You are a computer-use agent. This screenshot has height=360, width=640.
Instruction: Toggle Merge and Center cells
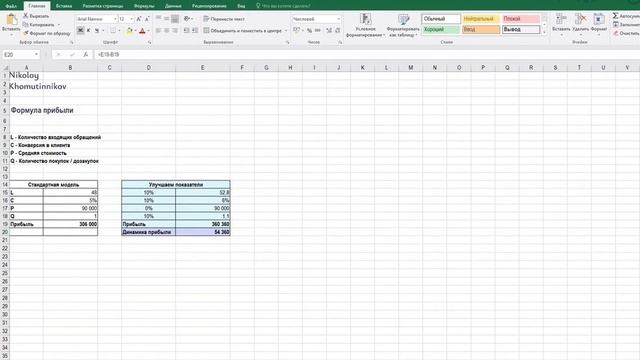(242, 31)
